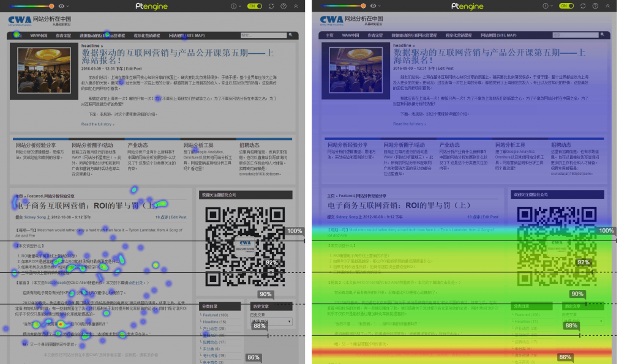
Task: Click Read the full story link in left panel
Action: (x=97, y=124)
